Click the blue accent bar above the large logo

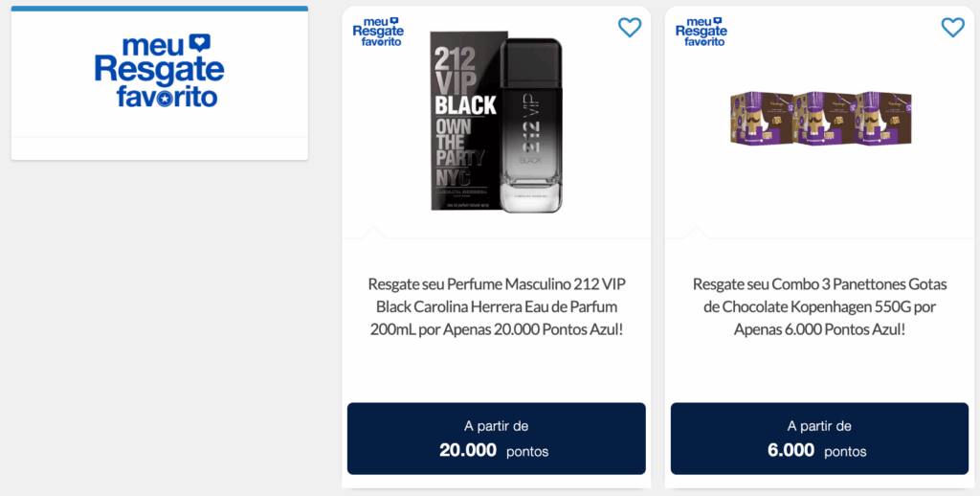(159, 9)
